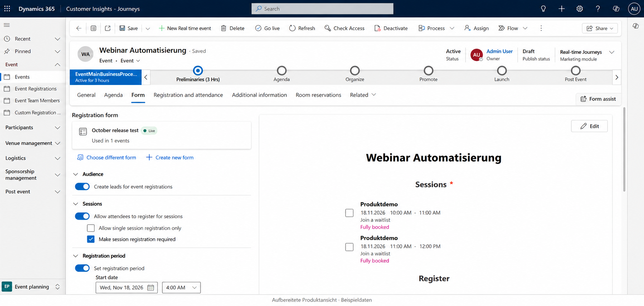Open the Share dropdown button
The image size is (644, 306).
pos(600,28)
